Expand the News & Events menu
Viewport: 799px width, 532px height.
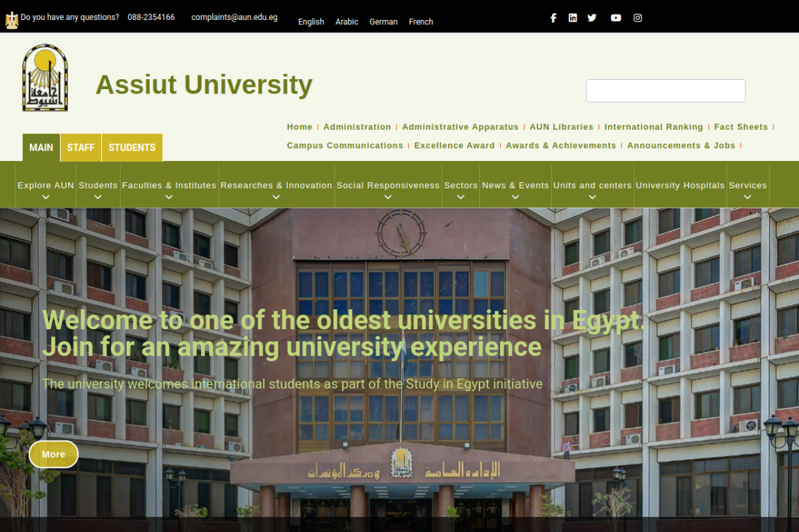[515, 186]
